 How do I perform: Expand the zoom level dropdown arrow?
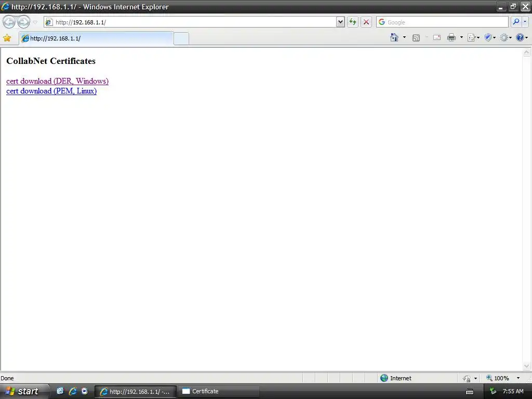(x=518, y=378)
